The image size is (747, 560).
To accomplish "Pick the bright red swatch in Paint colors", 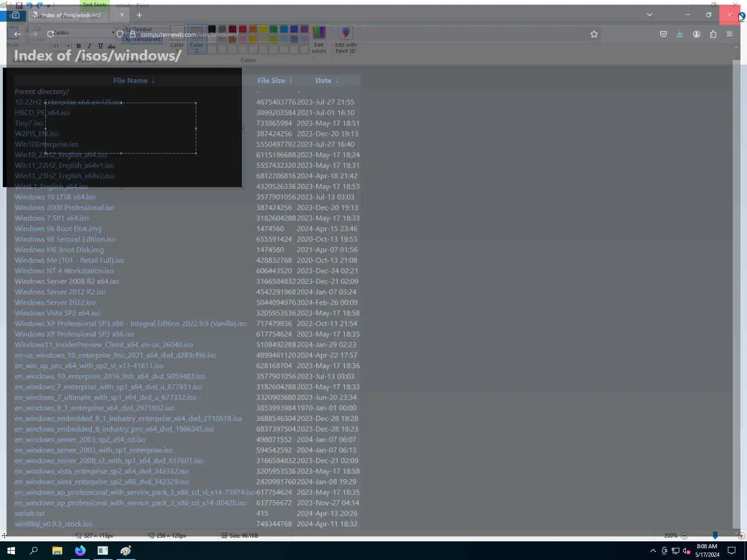I will [x=243, y=29].
